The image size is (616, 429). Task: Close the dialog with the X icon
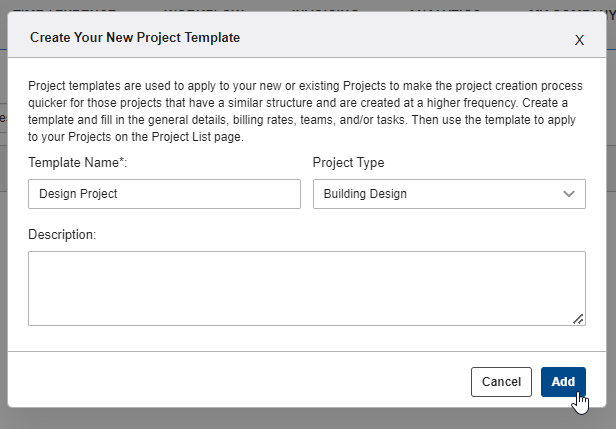pyautogui.click(x=579, y=40)
